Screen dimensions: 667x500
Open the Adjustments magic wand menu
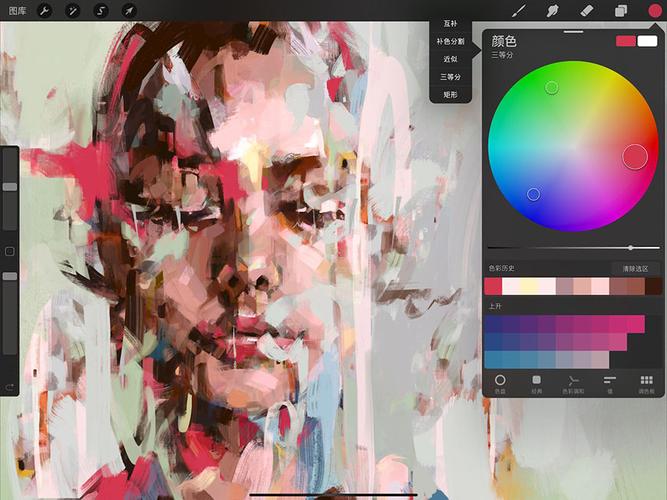tap(72, 11)
